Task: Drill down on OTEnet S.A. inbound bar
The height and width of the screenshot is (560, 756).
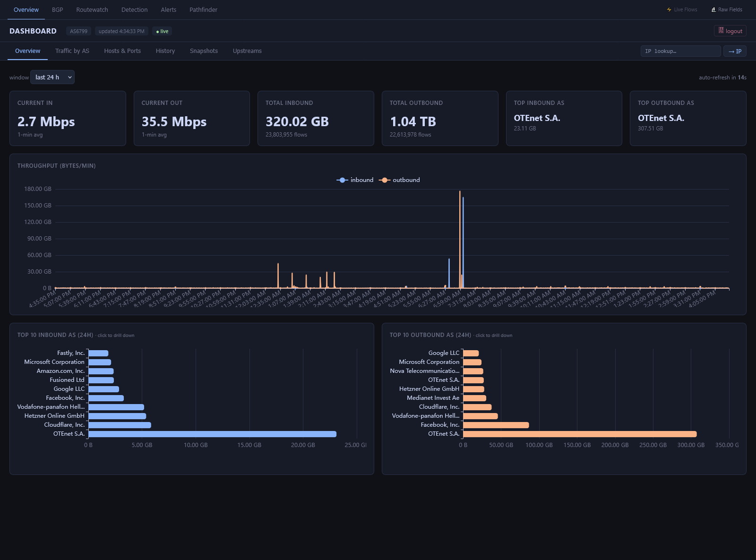Action: pyautogui.click(x=212, y=434)
